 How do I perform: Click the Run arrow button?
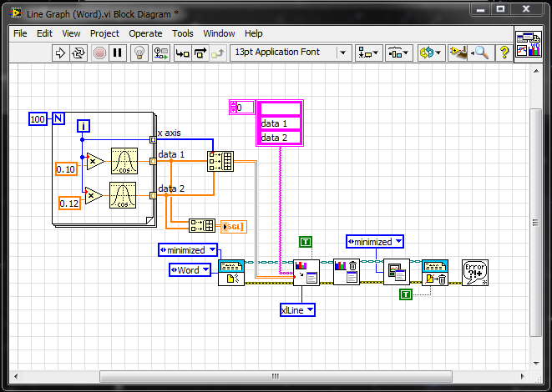click(x=61, y=53)
